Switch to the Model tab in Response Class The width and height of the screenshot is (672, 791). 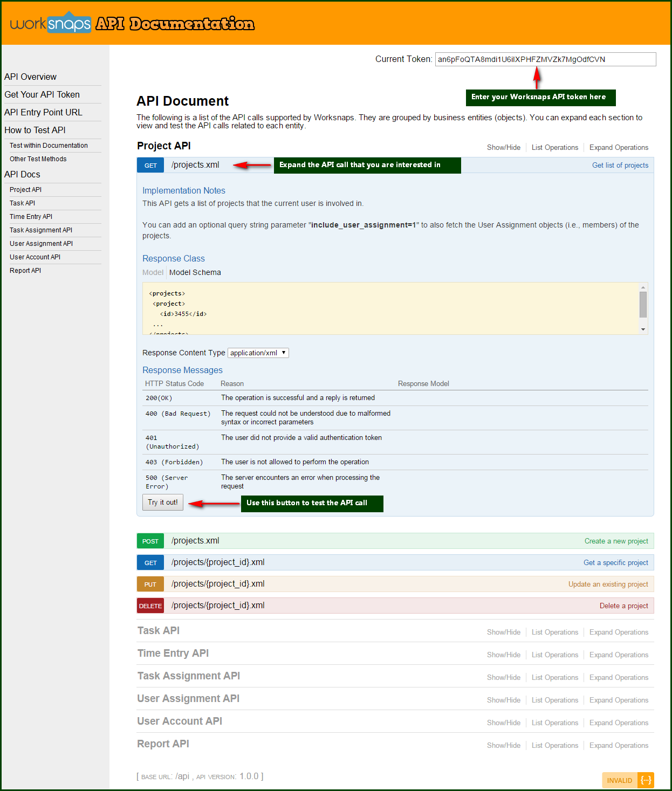coord(153,272)
